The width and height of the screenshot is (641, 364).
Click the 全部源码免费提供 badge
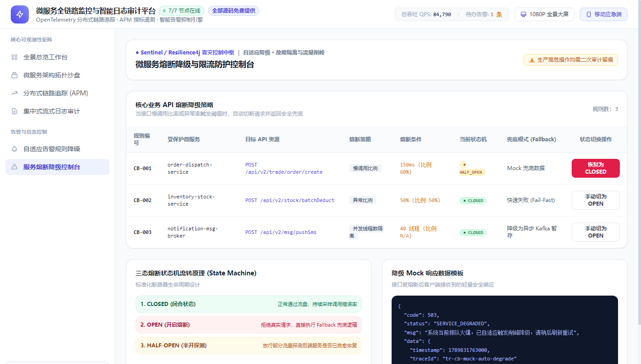pyautogui.click(x=233, y=11)
